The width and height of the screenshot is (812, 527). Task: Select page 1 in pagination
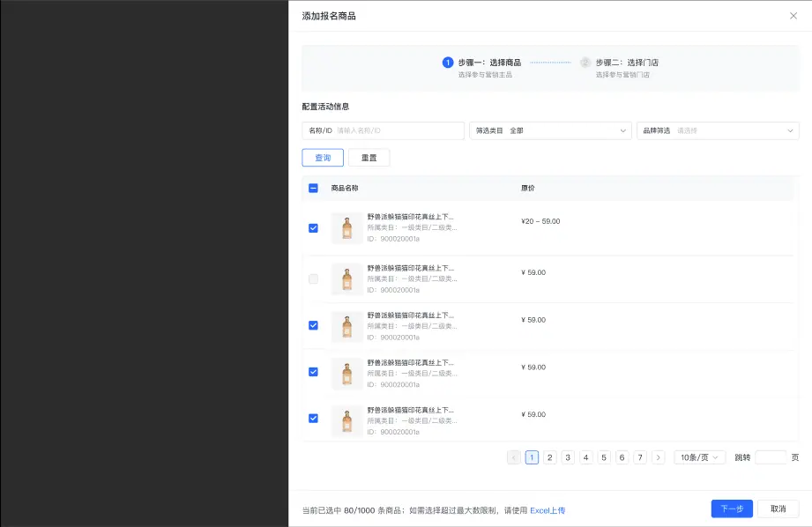coord(532,457)
